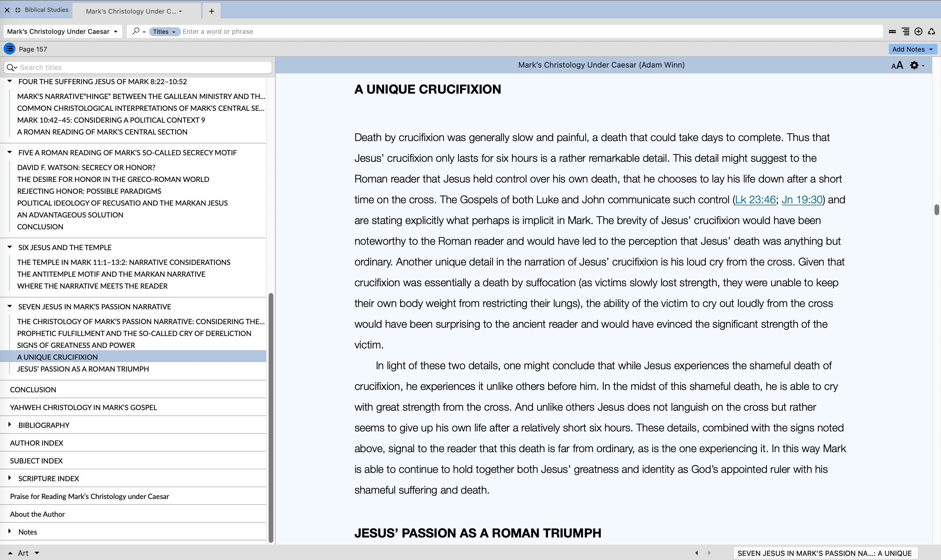Select About the Author

click(x=37, y=514)
